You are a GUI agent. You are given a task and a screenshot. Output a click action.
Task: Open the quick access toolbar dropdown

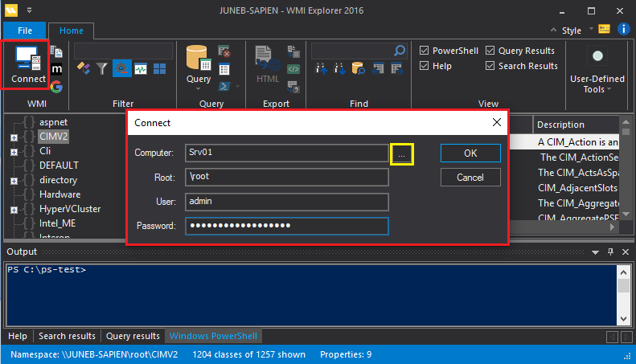(x=29, y=10)
